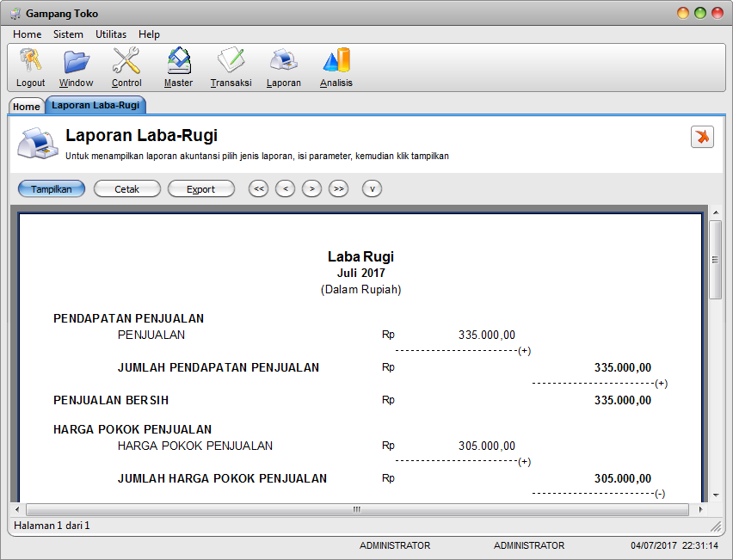The image size is (733, 560).
Task: Click the horizontal scrollbar left arrow
Action: click(17, 509)
